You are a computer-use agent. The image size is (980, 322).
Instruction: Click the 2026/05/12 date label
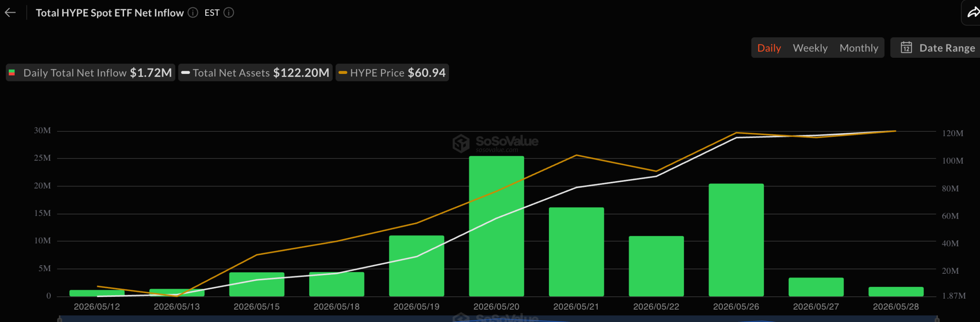click(97, 307)
